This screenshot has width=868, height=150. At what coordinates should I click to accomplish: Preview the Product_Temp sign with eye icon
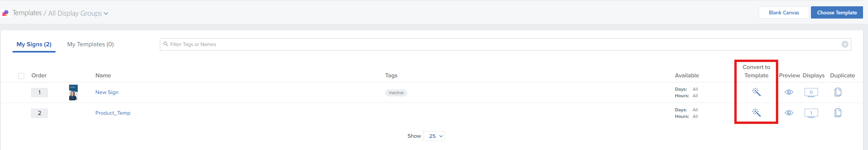point(789,113)
